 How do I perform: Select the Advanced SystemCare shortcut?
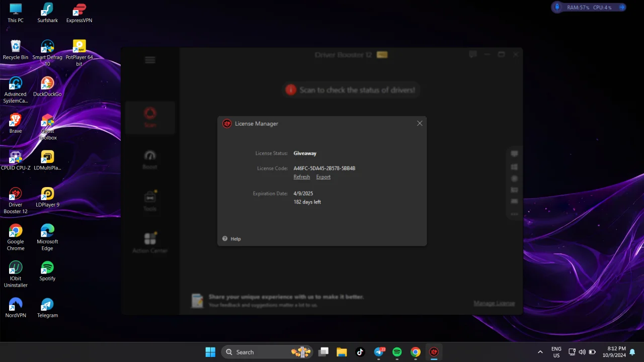click(x=16, y=90)
